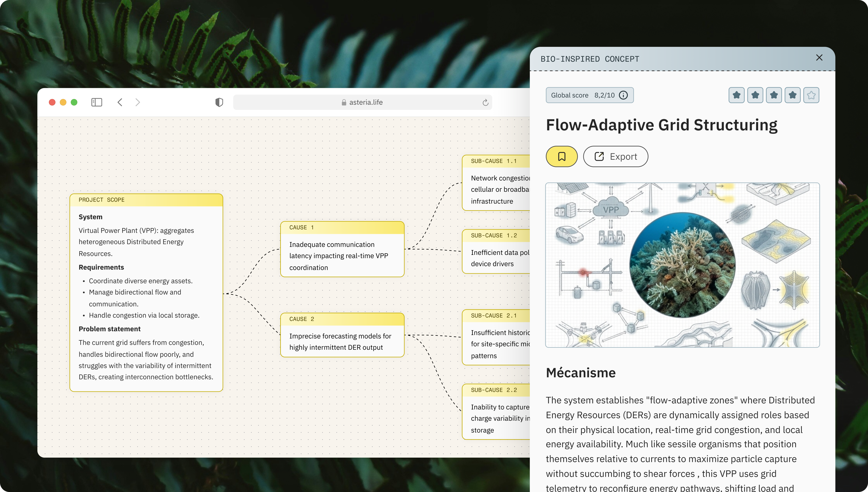Reload the asteria.life page
Screen dimensions: 868x492
coord(485,102)
